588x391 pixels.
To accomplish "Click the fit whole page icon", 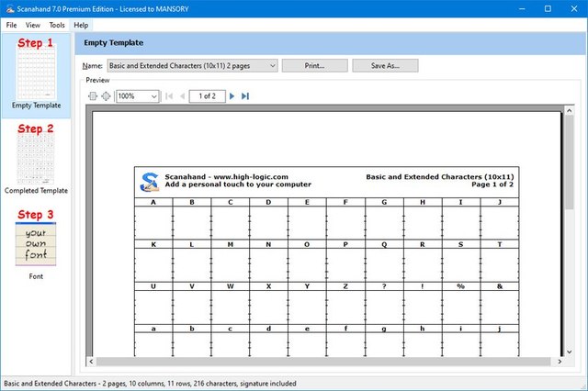I will click(106, 95).
